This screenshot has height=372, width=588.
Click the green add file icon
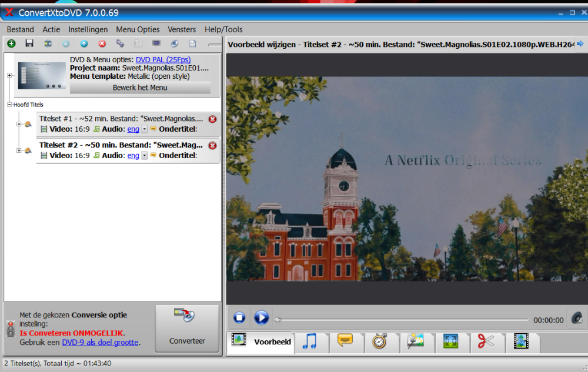[x=11, y=43]
